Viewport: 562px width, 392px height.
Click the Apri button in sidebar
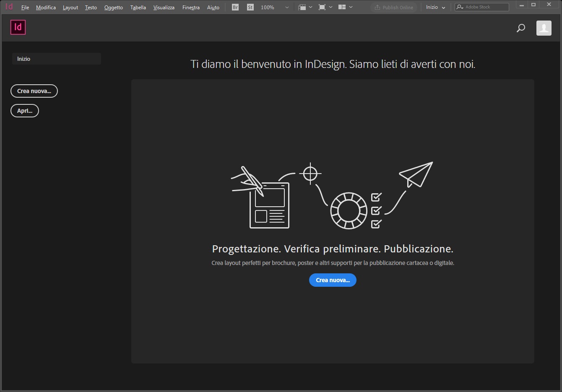25,111
